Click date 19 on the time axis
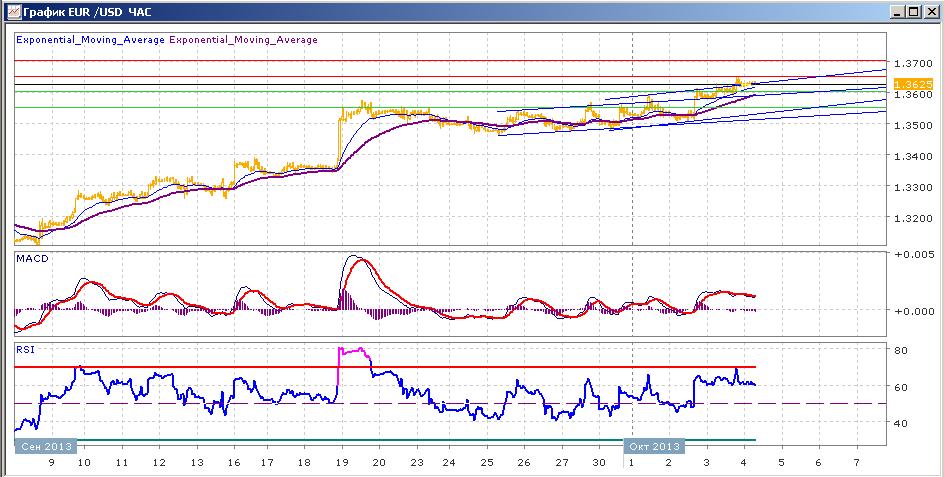Image resolution: width=944 pixels, height=477 pixels. [x=341, y=463]
